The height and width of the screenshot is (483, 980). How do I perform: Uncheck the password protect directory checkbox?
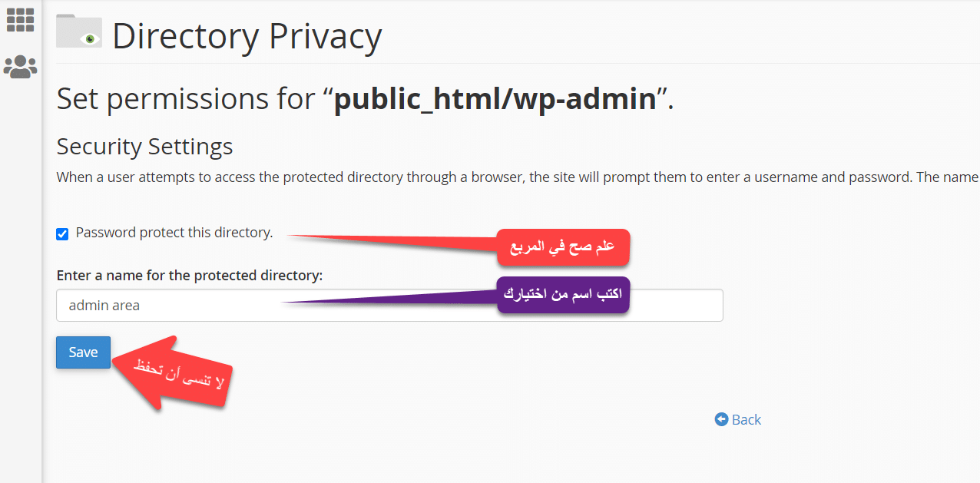(62, 234)
